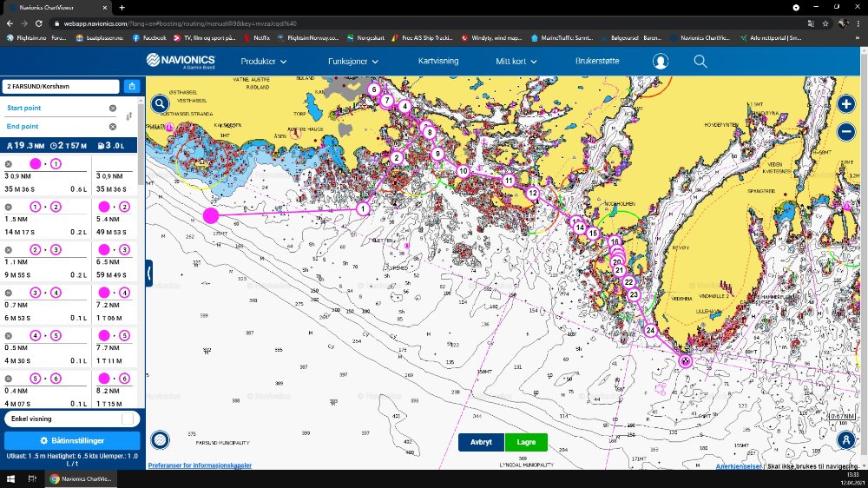Open the chart layers button bottom-left of map
The image size is (868, 488).
(x=160, y=440)
